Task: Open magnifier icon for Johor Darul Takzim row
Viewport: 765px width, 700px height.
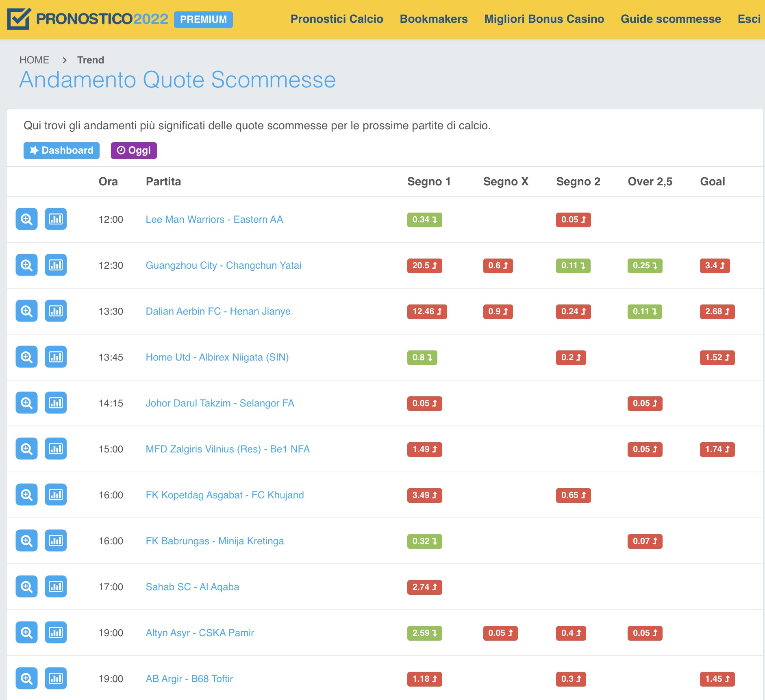Action: [26, 403]
